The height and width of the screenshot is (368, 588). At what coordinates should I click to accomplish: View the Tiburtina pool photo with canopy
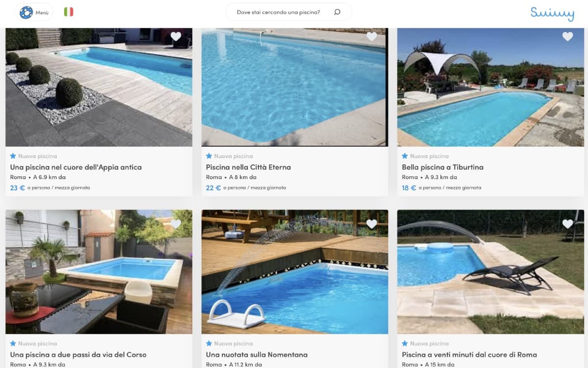[490, 87]
